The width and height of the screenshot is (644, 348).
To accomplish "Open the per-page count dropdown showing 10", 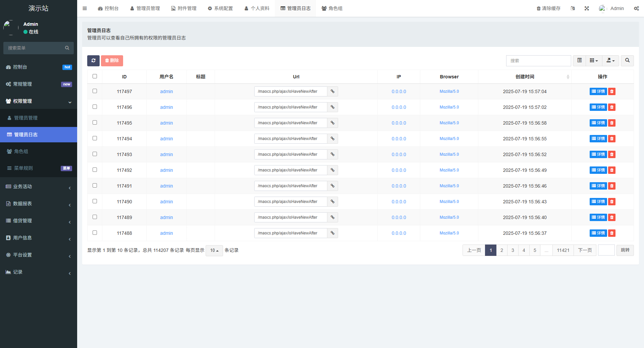I will point(214,250).
